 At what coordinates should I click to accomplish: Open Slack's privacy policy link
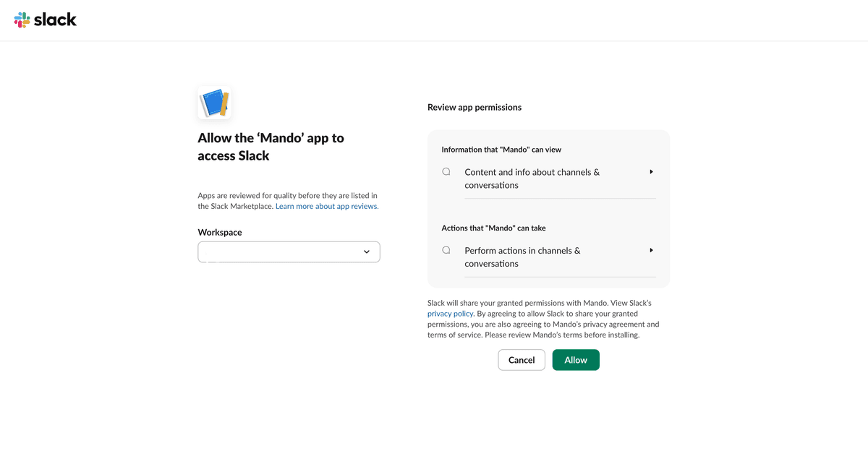[450, 314]
